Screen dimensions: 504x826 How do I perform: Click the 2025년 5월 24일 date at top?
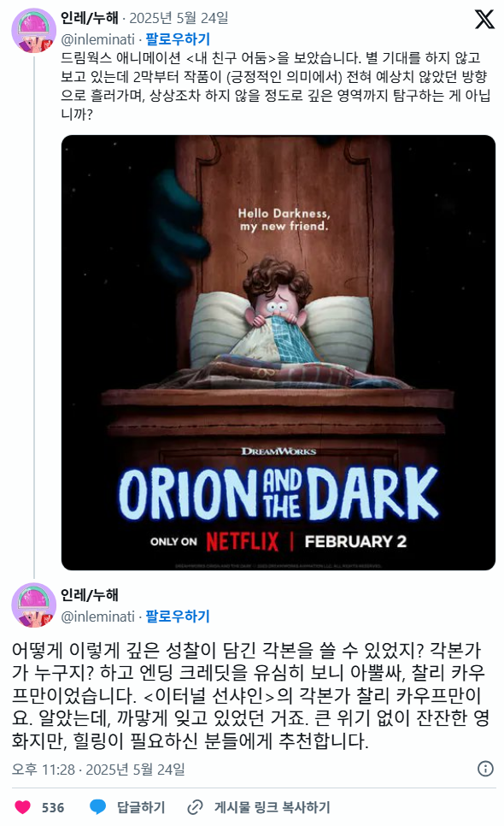coord(179,18)
